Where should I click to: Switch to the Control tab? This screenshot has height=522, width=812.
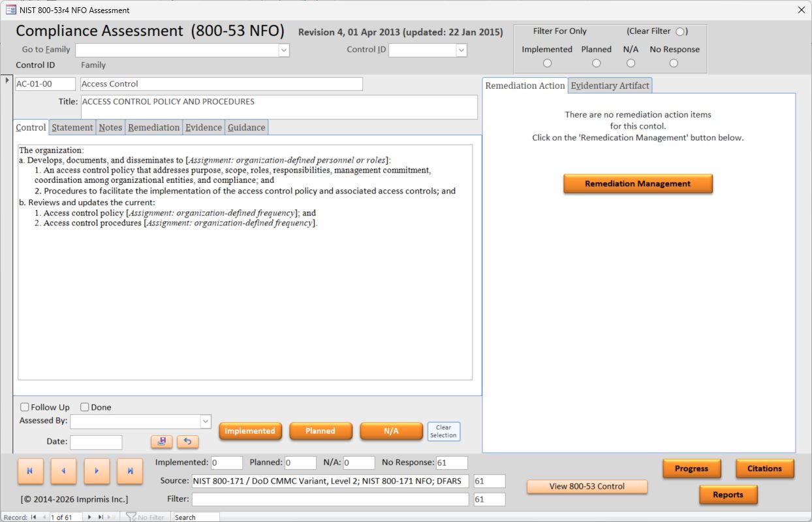pos(31,127)
